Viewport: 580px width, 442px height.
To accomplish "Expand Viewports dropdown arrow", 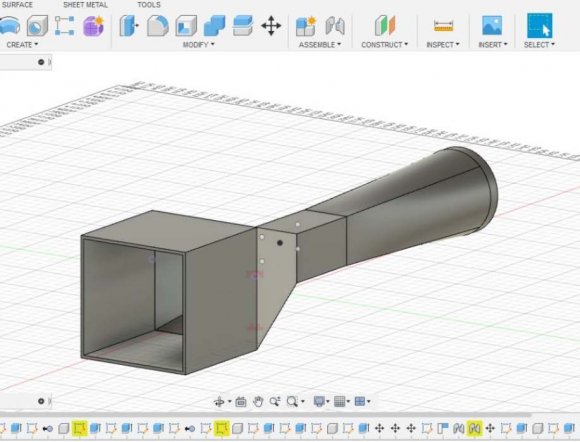I will (x=368, y=402).
